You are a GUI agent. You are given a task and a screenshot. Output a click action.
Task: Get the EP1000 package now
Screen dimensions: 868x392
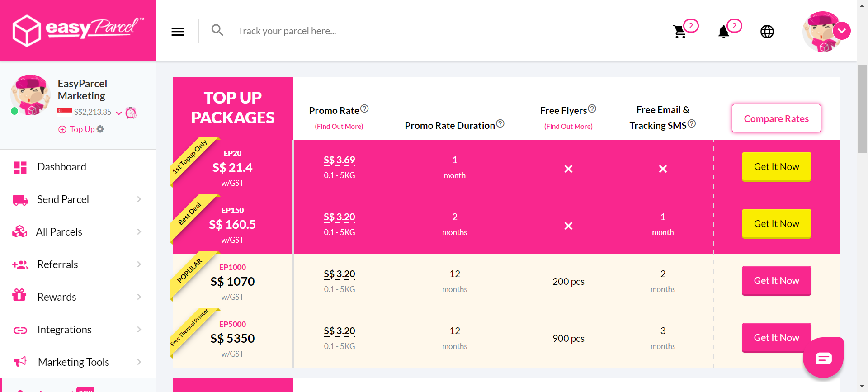(x=776, y=281)
